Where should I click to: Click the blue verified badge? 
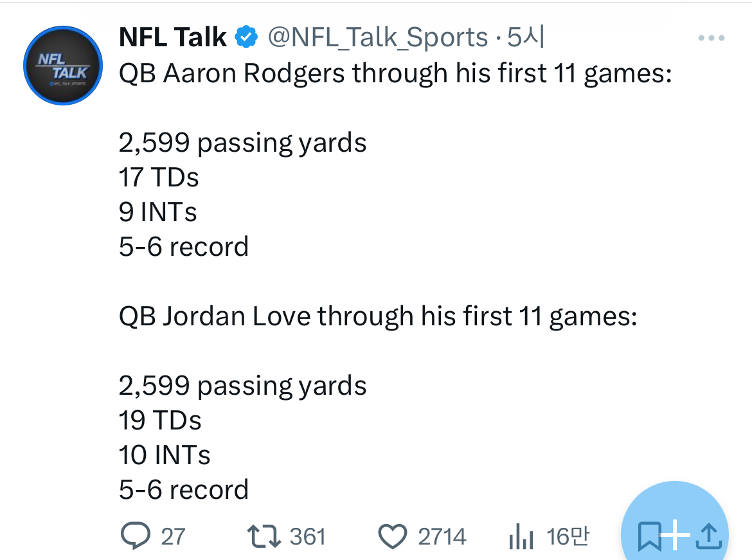pos(246,38)
